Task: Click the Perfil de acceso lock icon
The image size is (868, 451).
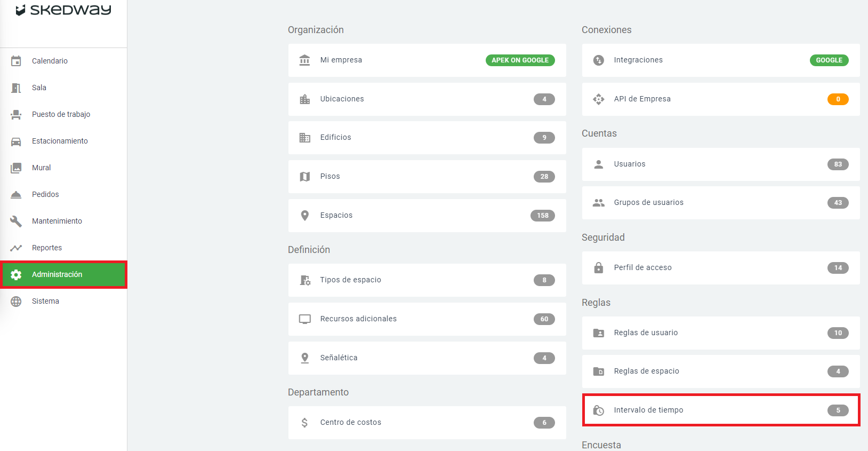Action: pyautogui.click(x=598, y=268)
